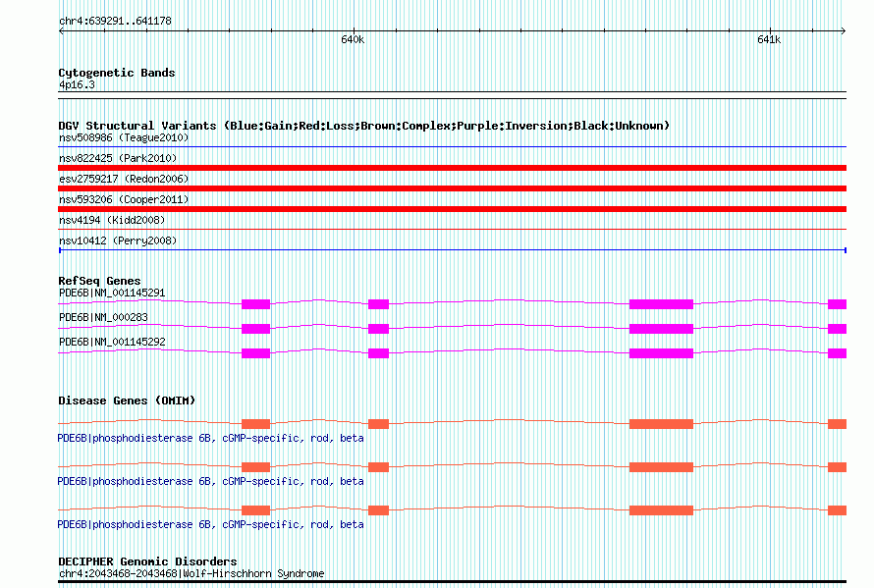This screenshot has width=874, height=588.
Task: Select the black Wolf-Hirschhorn Syndrome bar
Action: tap(452, 582)
